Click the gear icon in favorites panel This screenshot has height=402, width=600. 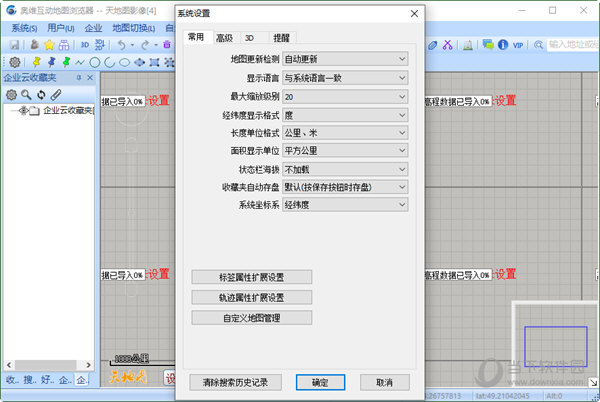12,94
